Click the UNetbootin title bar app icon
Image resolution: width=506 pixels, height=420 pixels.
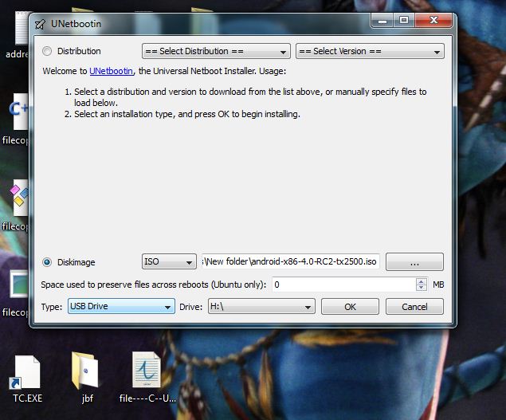(41, 24)
